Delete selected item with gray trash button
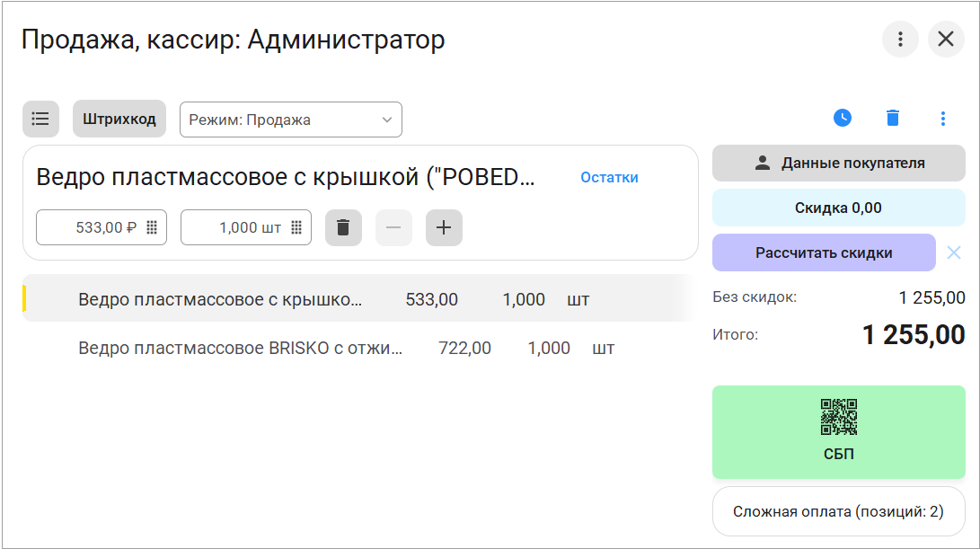This screenshot has height=549, width=980. tap(343, 227)
